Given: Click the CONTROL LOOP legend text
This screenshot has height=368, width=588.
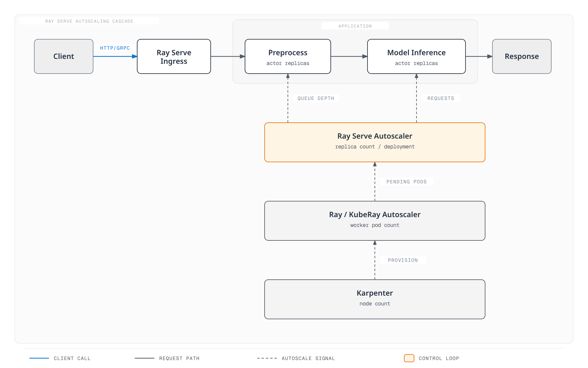Looking at the screenshot, I should [439, 358].
